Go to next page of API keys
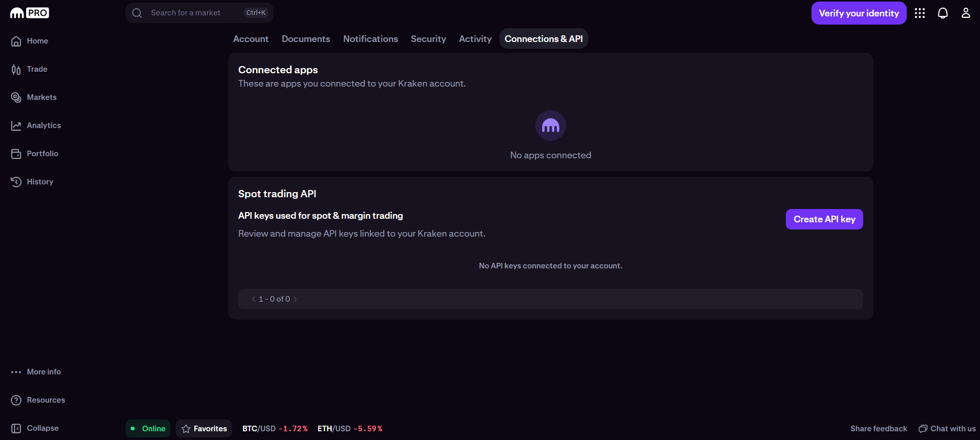Viewport: 980px width, 440px height. pyautogui.click(x=295, y=299)
